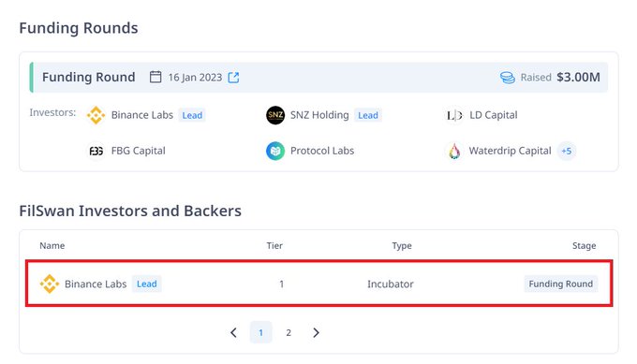The image size is (637, 364).
Task: Click the Incubator type cell
Action: [391, 284]
